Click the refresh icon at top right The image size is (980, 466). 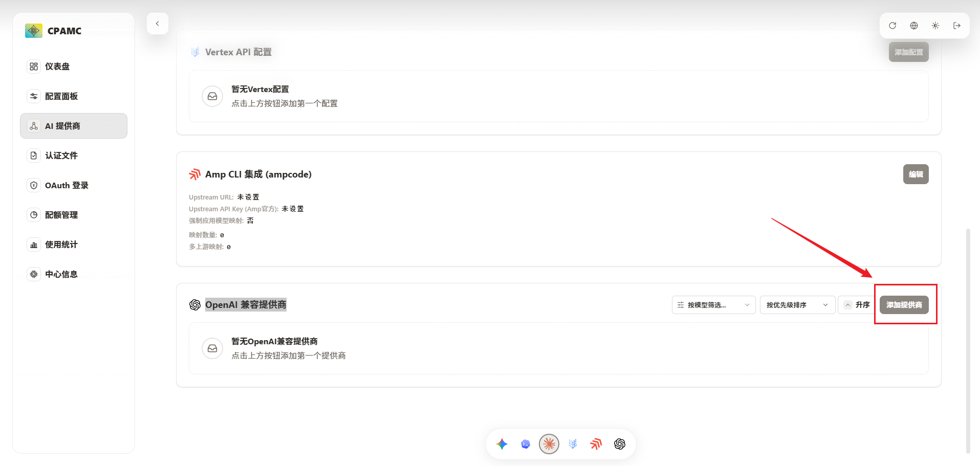pos(892,26)
